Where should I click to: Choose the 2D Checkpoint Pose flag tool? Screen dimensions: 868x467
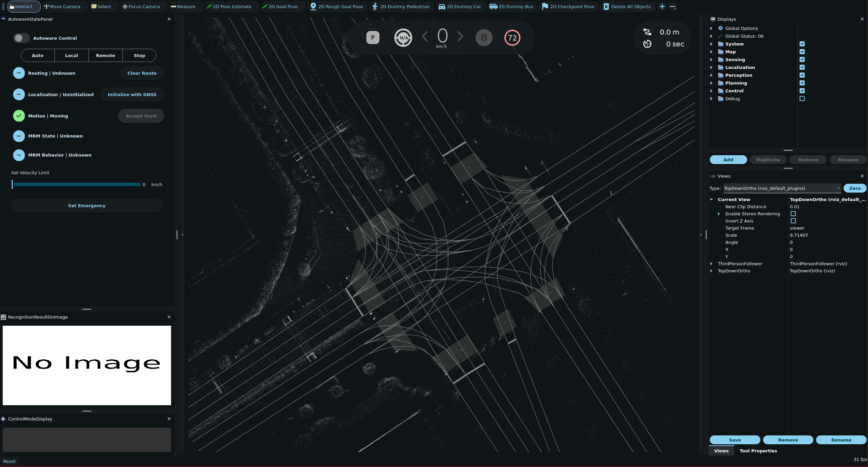[568, 6]
